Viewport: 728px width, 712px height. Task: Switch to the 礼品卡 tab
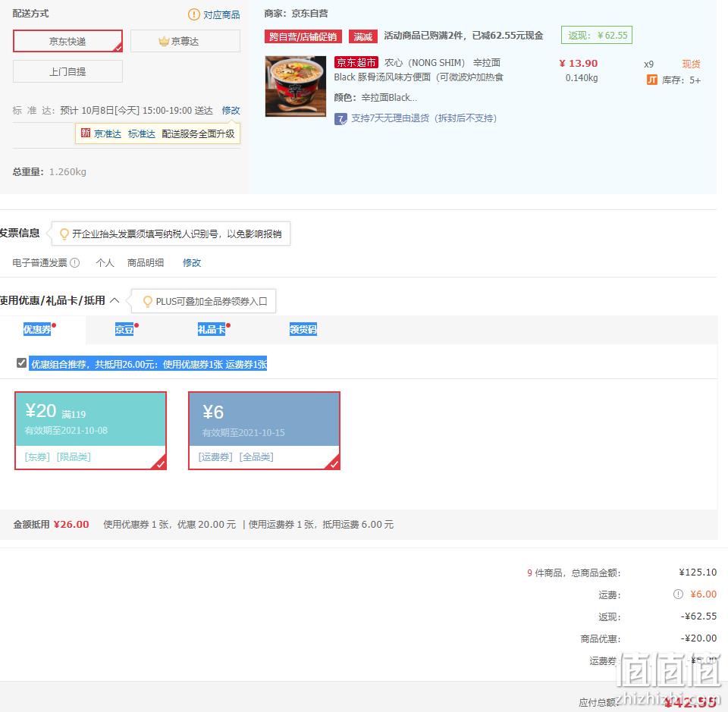click(x=212, y=330)
